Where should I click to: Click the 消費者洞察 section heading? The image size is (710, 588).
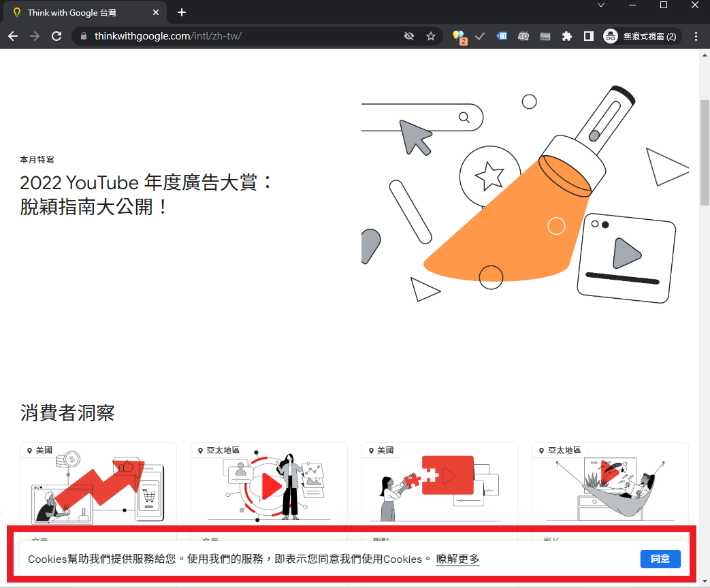(67, 413)
